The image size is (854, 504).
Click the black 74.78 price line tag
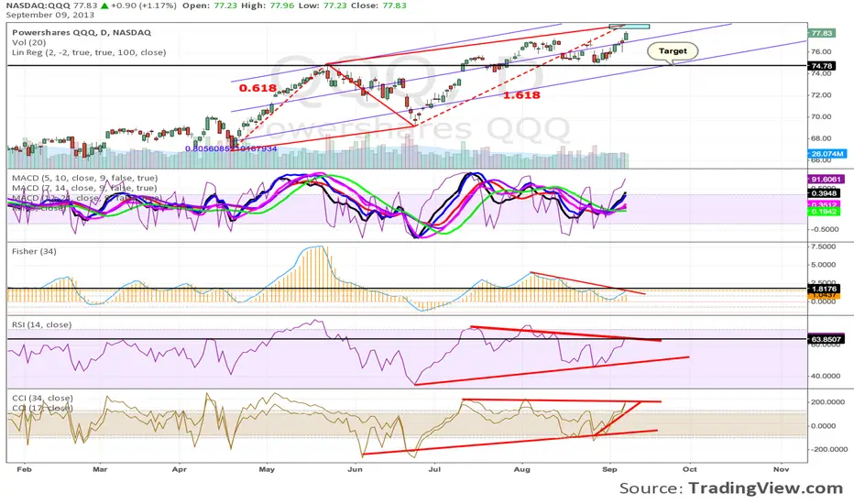coord(821,66)
